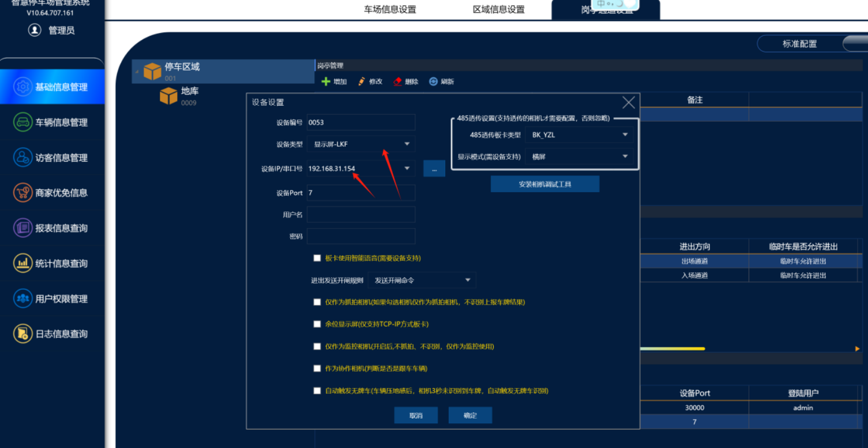Viewport: 868px width, 448px height.
Task: Check the 仅作为抓拍相机 option
Action: coord(317,302)
